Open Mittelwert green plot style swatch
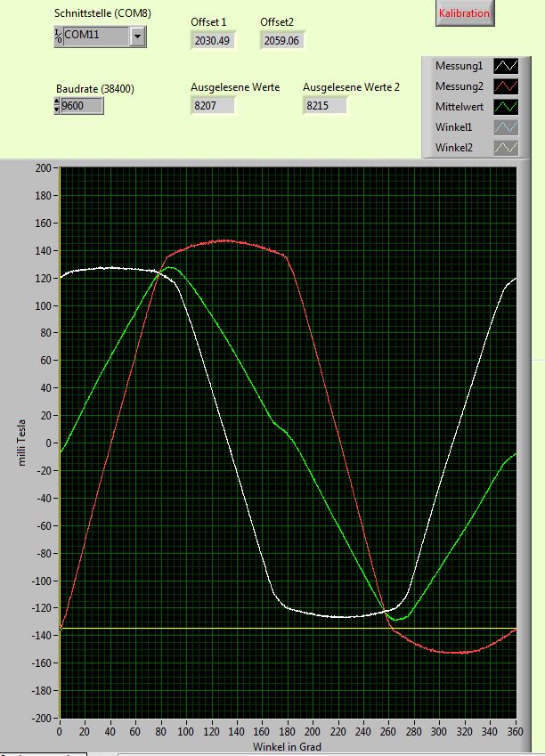 [x=506, y=107]
